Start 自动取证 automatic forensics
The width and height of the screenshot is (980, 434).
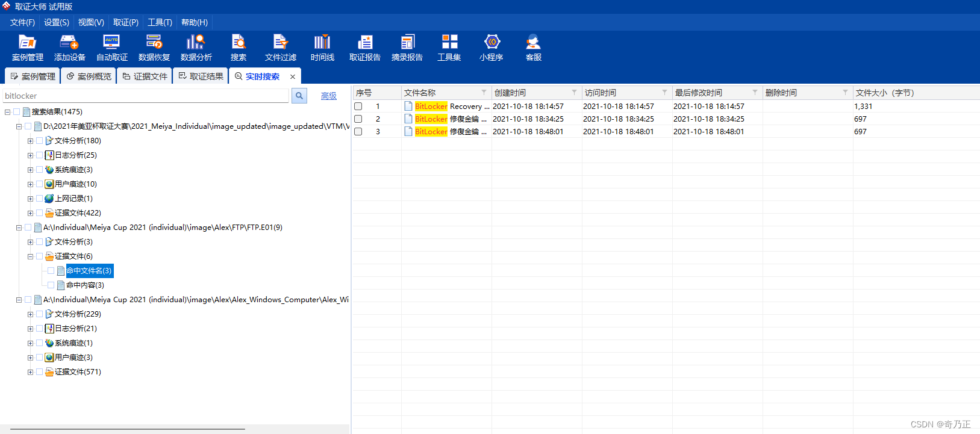coord(112,48)
